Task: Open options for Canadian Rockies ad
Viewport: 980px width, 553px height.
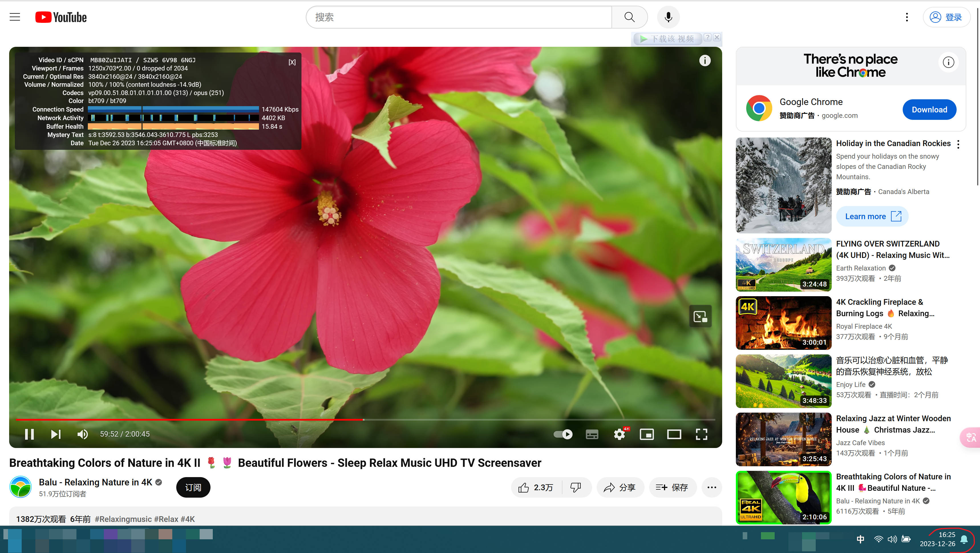Action: (958, 144)
